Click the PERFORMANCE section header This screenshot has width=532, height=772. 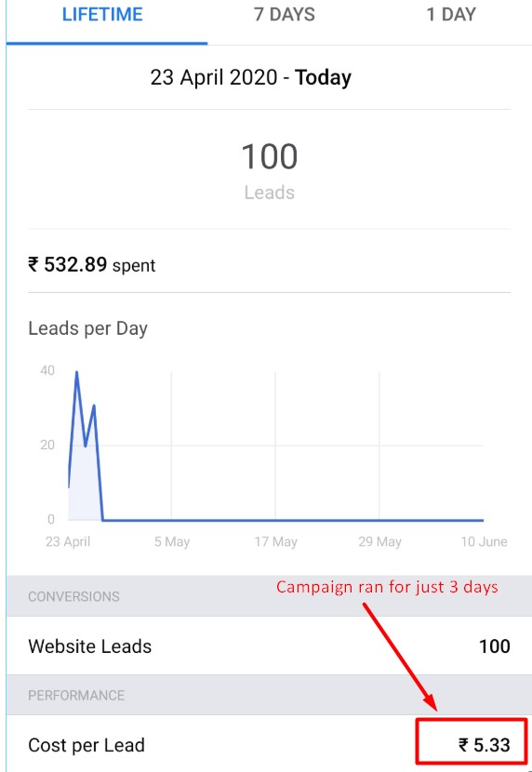(76, 695)
